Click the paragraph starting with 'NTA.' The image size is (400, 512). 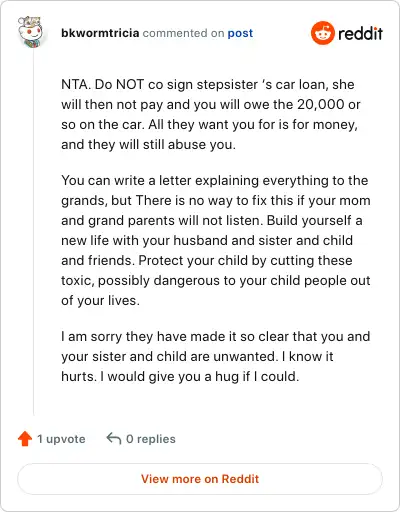(211, 114)
